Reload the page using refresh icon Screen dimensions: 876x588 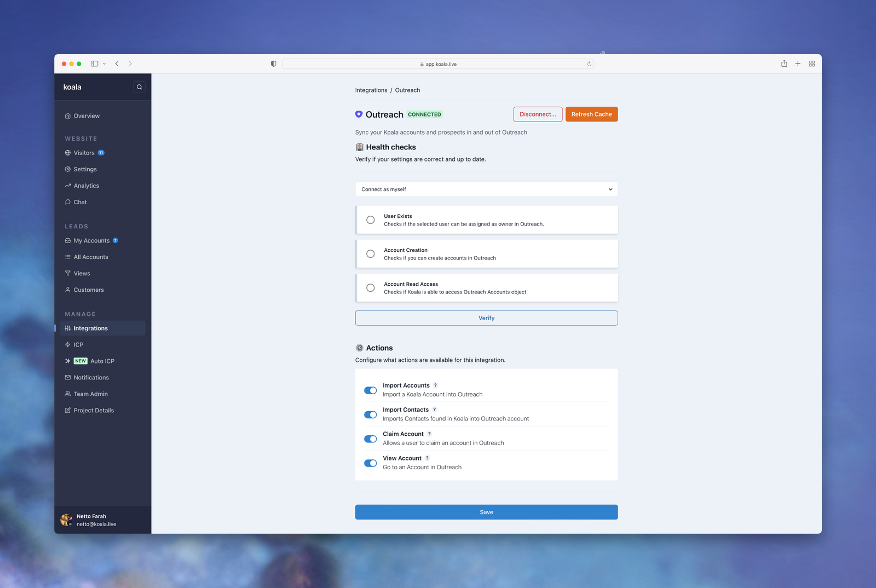(x=589, y=64)
